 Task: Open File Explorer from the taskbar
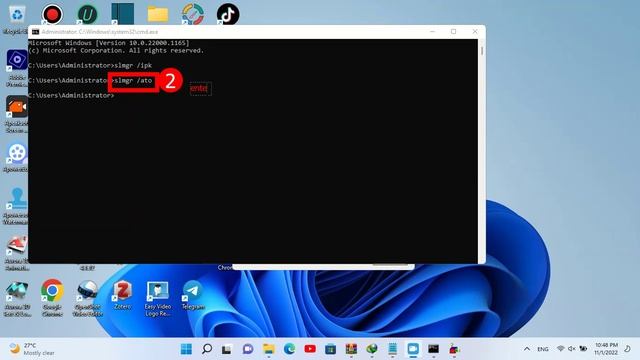[269, 349]
